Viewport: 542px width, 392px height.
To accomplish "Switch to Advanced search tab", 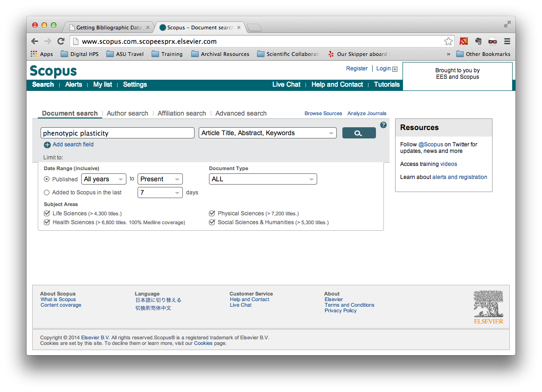I will 241,113.
